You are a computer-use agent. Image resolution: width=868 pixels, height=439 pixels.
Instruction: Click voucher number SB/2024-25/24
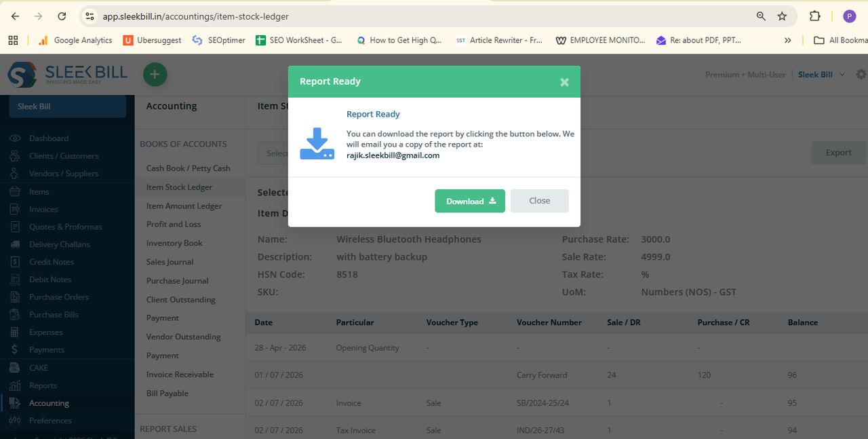(x=543, y=403)
